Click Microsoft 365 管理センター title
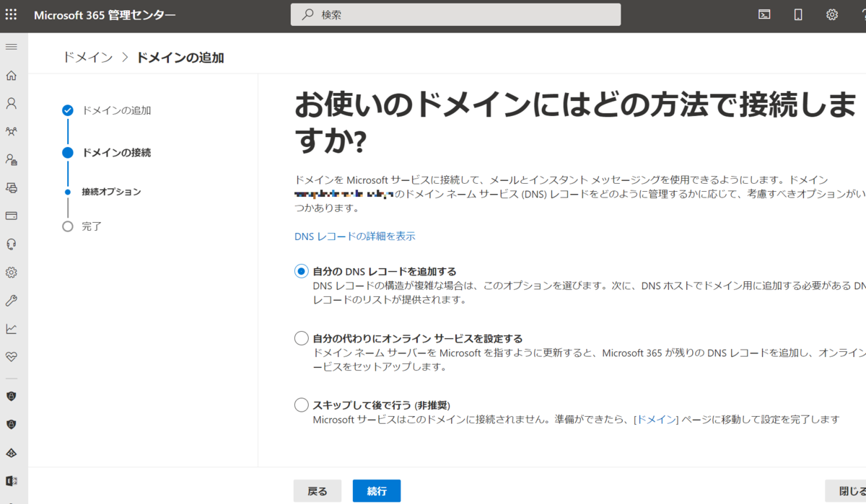The width and height of the screenshot is (866, 504). (105, 14)
